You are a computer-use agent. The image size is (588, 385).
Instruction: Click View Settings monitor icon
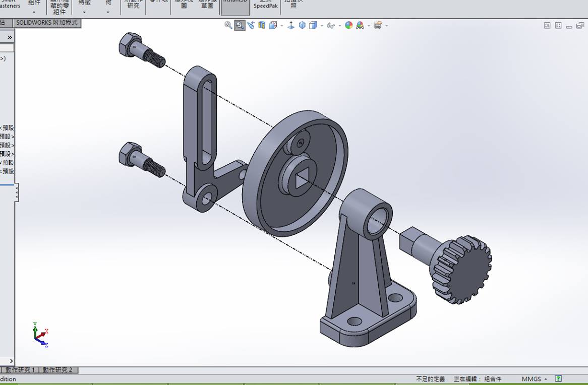pos(378,25)
